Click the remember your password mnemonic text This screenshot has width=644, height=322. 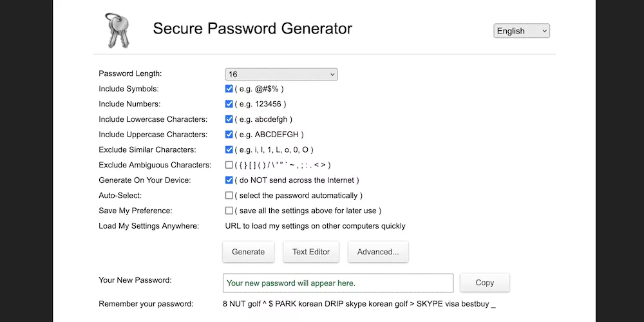360,305
